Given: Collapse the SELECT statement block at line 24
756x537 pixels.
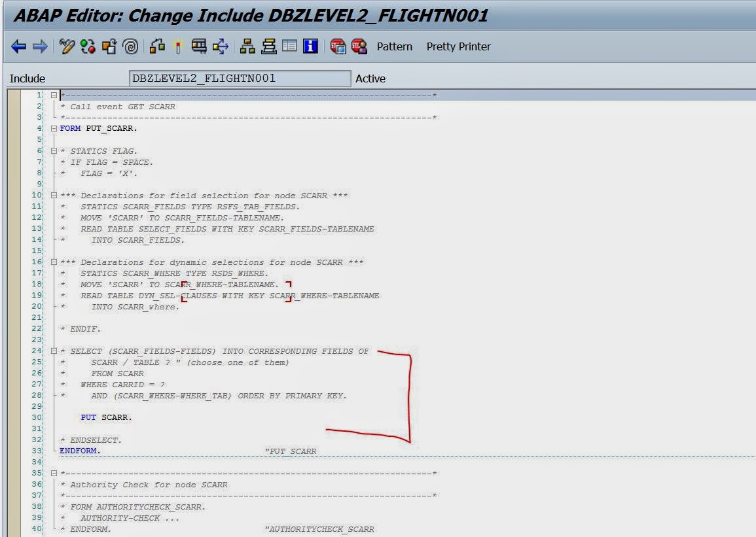Looking at the screenshot, I should [x=54, y=351].
